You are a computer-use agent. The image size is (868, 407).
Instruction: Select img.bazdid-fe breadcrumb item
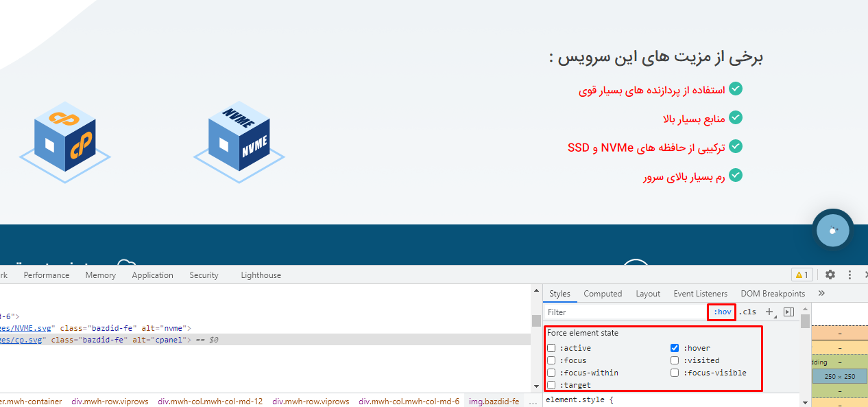[x=494, y=402]
